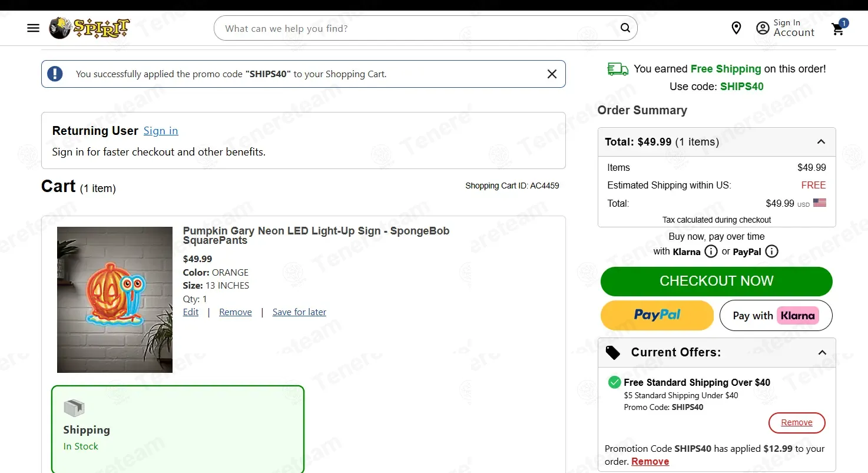The height and width of the screenshot is (473, 868).
Task: Go to the Spirit Halloween logo homepage
Action: point(90,28)
